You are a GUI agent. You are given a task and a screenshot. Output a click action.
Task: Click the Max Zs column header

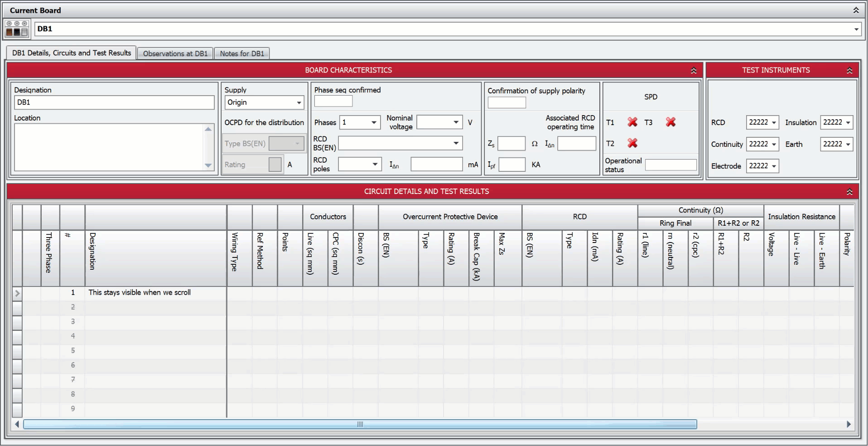pos(508,258)
